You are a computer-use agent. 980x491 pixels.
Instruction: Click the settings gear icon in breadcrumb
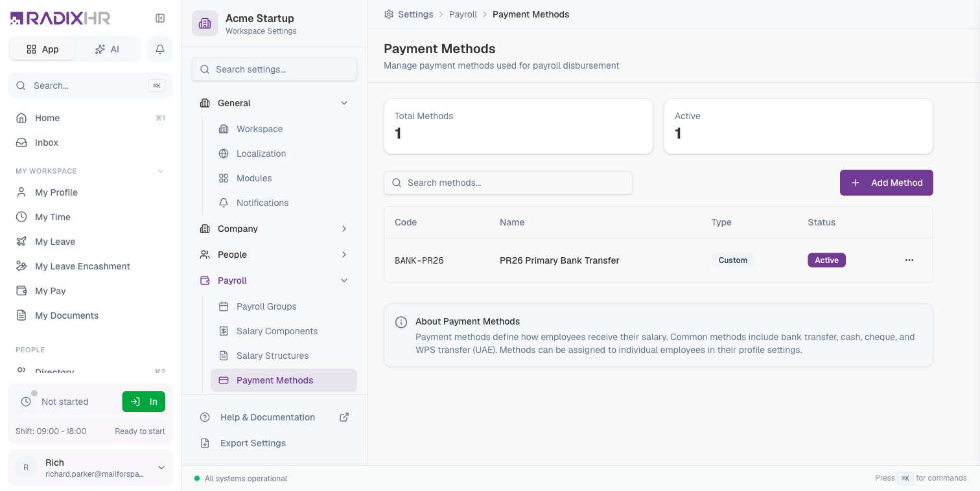coord(389,14)
